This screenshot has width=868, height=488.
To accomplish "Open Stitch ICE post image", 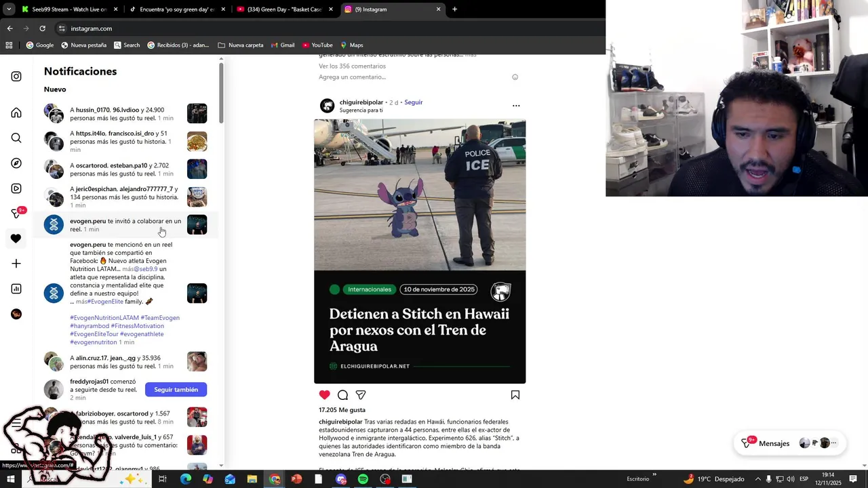I will coord(420,251).
